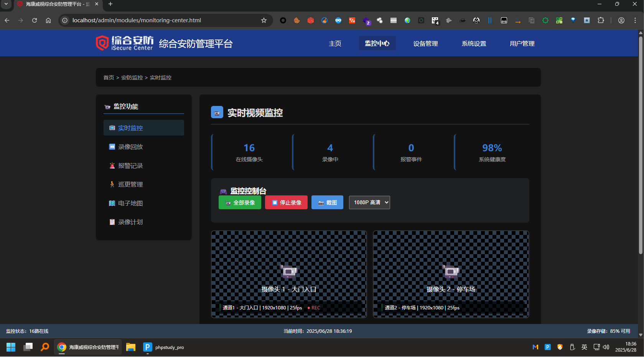Click the 安防监控 breadcrumb link

(132, 78)
